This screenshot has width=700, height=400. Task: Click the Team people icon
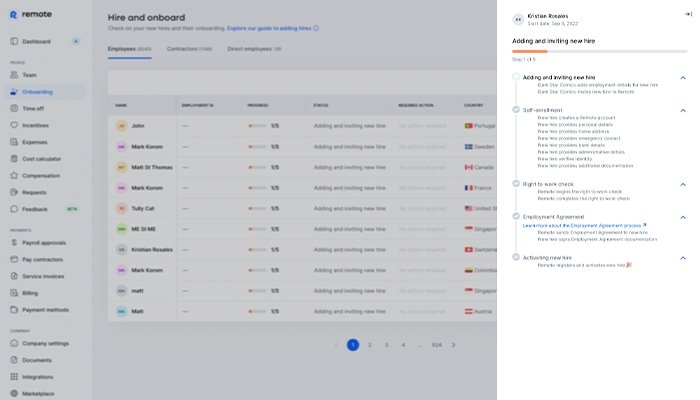[x=14, y=75]
